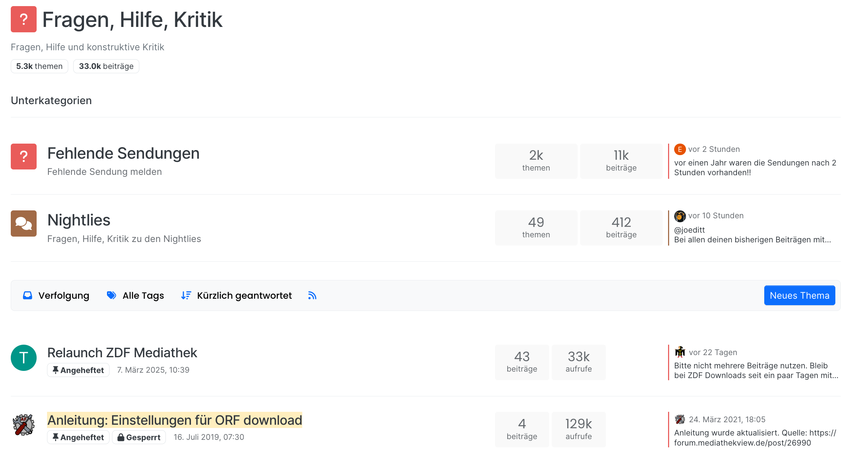Click the red question mark category icon
Screen dimensions: 868x461
[x=23, y=19]
